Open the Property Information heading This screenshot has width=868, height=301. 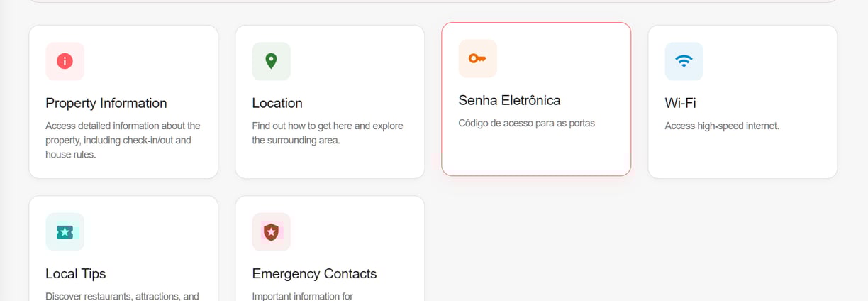click(106, 103)
